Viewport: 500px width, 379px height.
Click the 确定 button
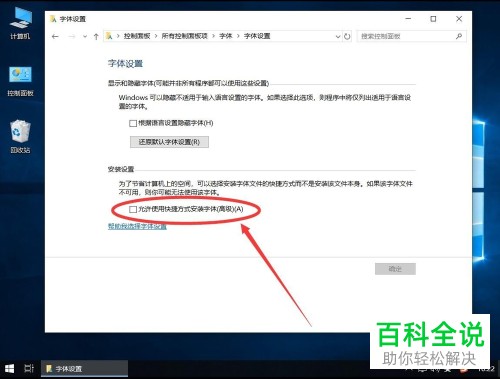tap(395, 269)
